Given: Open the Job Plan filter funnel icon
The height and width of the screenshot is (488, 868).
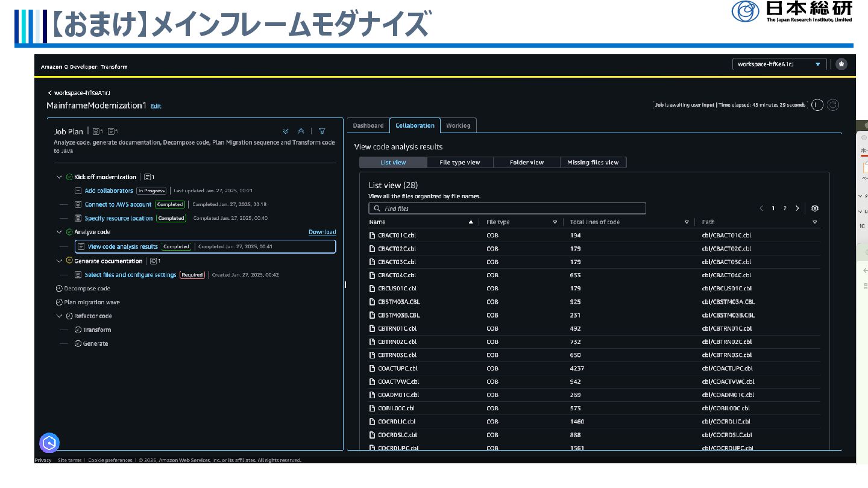Looking at the screenshot, I should coord(322,131).
